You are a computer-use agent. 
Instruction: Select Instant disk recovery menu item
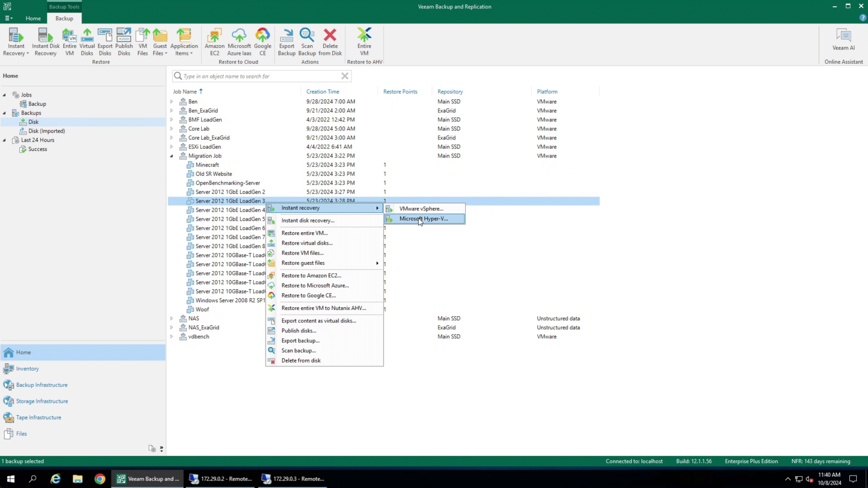(x=324, y=220)
